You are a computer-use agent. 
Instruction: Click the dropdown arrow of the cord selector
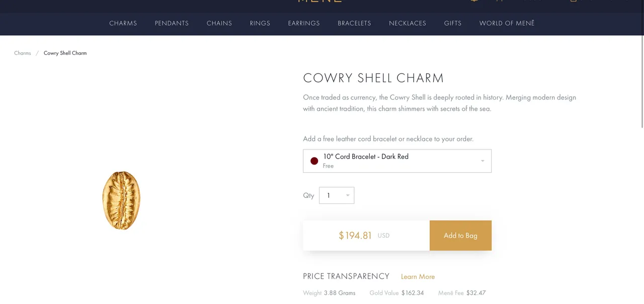click(x=482, y=161)
